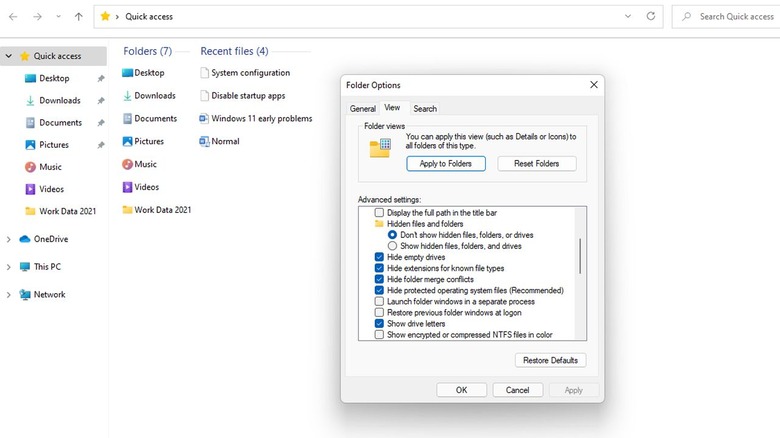780x438 pixels.
Task: Switch to Search tab in Folder Options
Action: coord(425,109)
